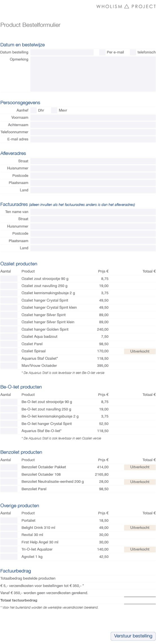Viewport: 156px width, 644px height.
Task: Check the Per e-mail checkbox
Action: click(x=102, y=52)
